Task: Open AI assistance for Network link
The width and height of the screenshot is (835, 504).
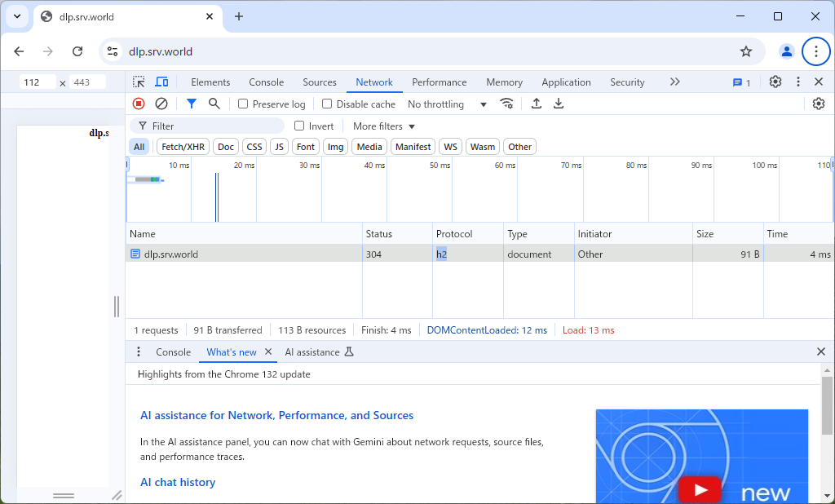Action: (276, 416)
